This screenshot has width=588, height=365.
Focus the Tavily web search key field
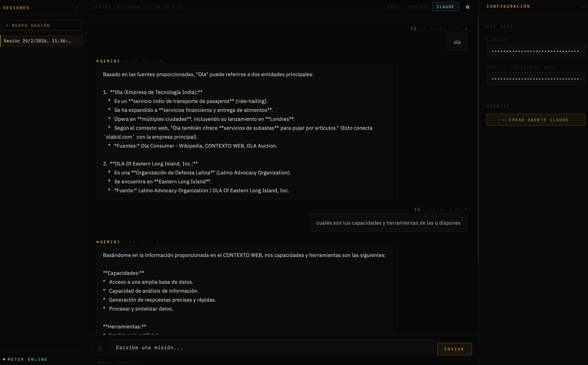tap(535, 79)
